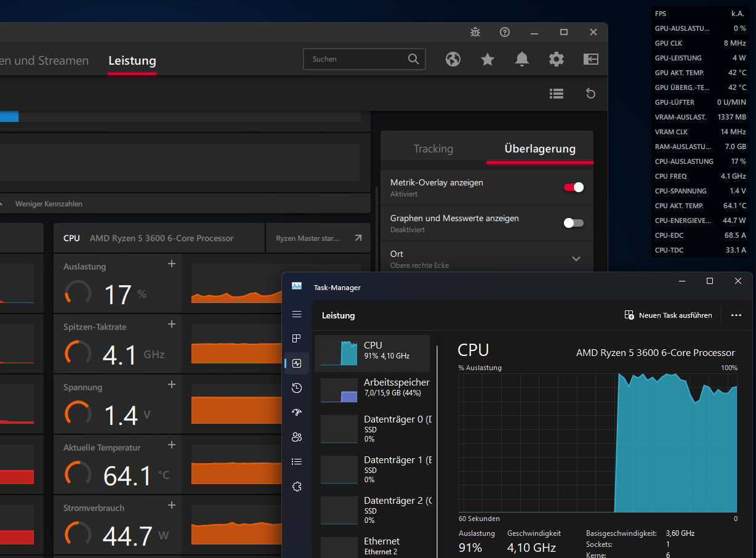Click GPU-LÜFTER row in metrics overlay
Image resolution: width=756 pixels, height=558 pixels.
[701, 102]
